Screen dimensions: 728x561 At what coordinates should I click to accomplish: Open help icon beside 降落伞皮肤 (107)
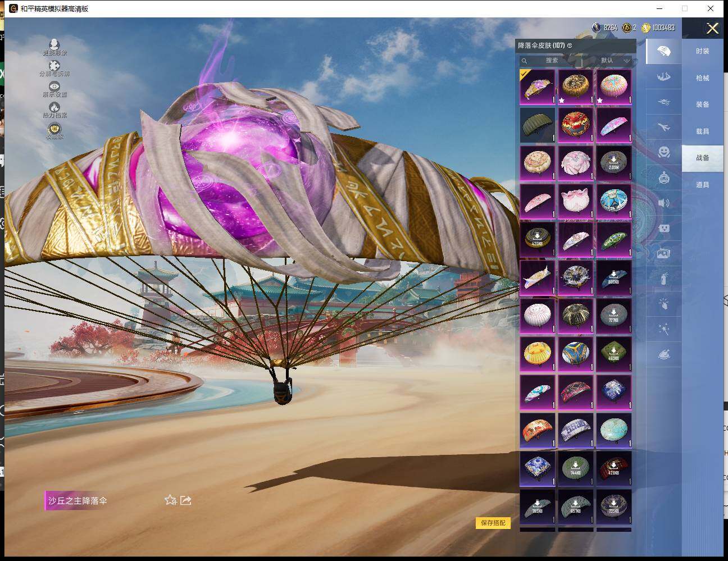coord(570,45)
